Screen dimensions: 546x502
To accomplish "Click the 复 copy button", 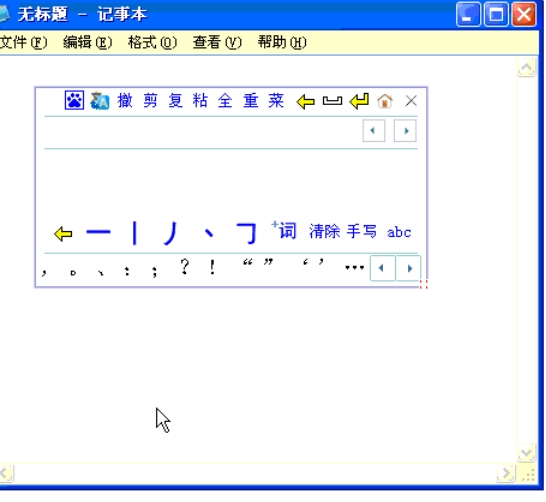I will (175, 101).
